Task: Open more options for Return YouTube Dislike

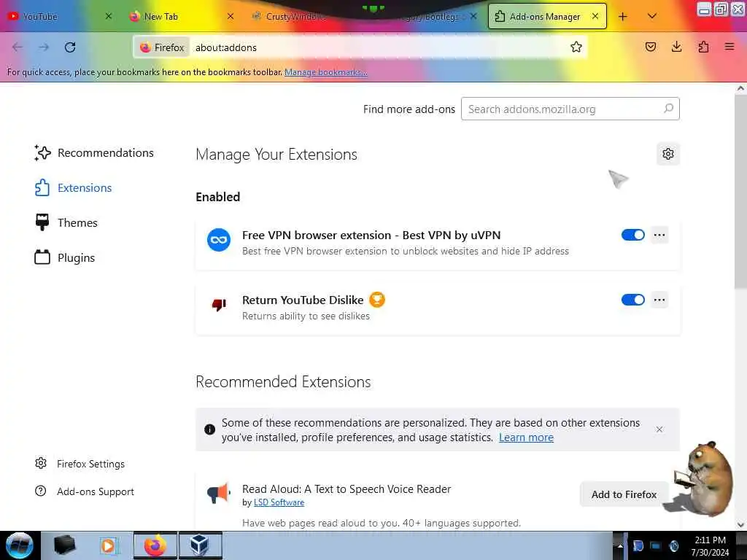Action: [x=659, y=300]
